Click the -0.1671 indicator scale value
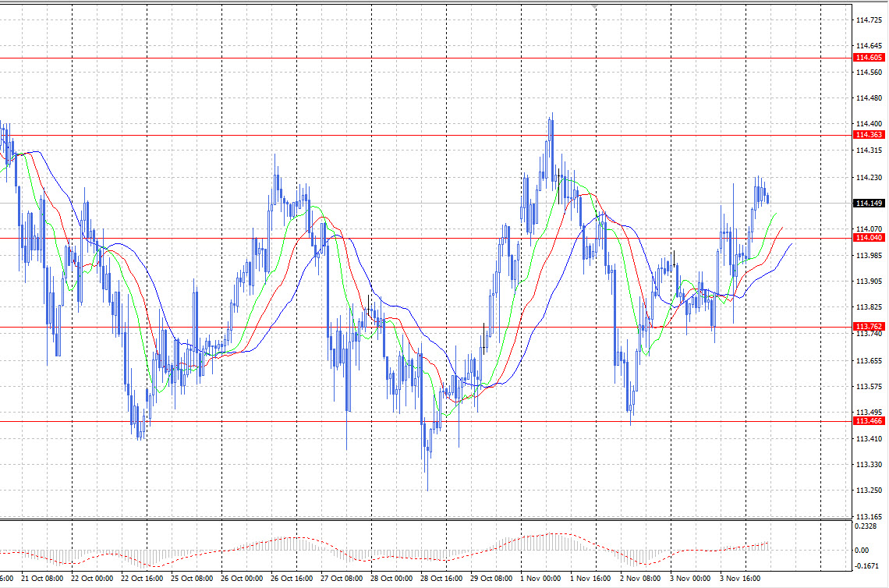The image size is (889, 588). [x=866, y=566]
